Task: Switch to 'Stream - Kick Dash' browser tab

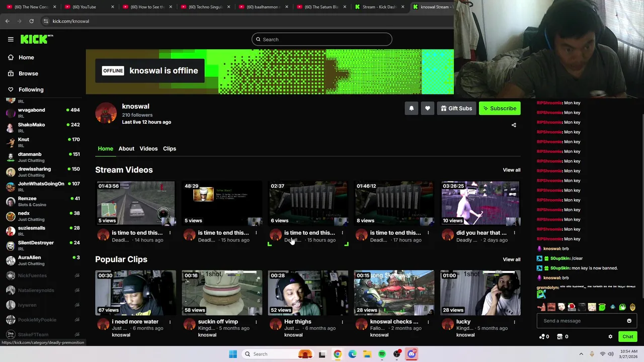Action: coord(380,7)
